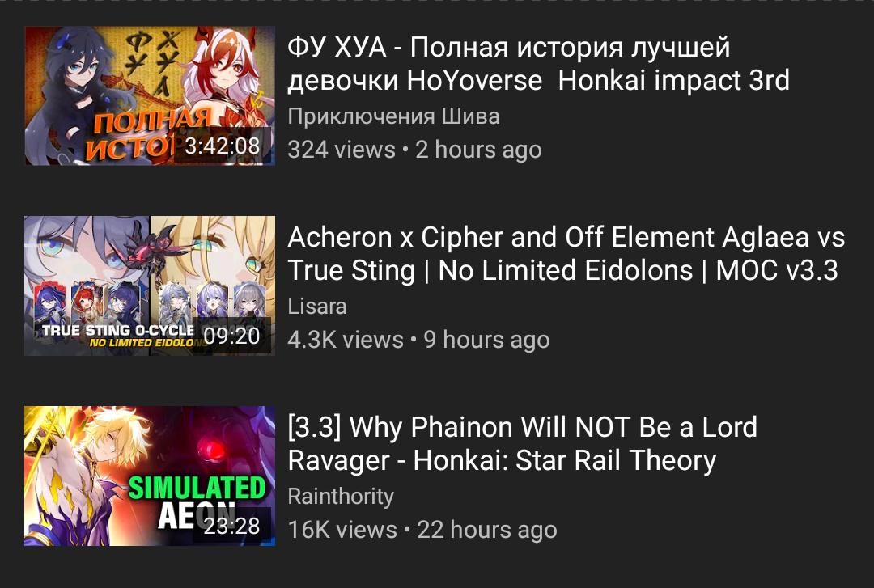This screenshot has width=874, height=588.
Task: Open the Lisara channel
Action: 317,307
